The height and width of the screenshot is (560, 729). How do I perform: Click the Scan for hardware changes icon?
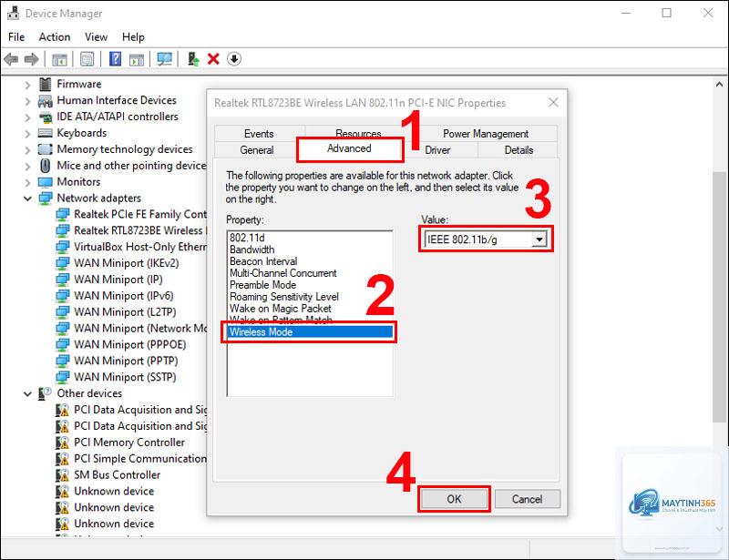pyautogui.click(x=164, y=59)
